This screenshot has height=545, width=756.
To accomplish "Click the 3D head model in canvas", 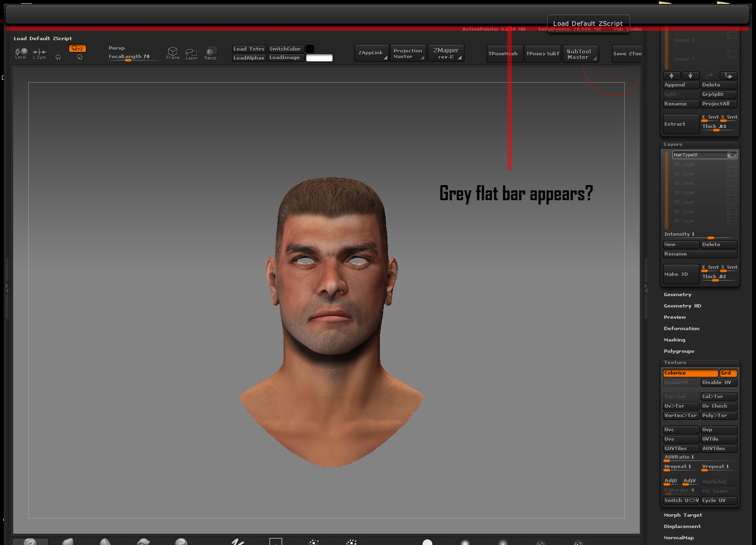I will click(332, 321).
